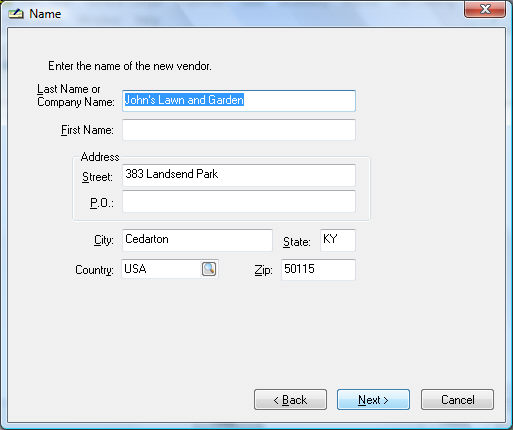Click the City label text

pos(104,240)
